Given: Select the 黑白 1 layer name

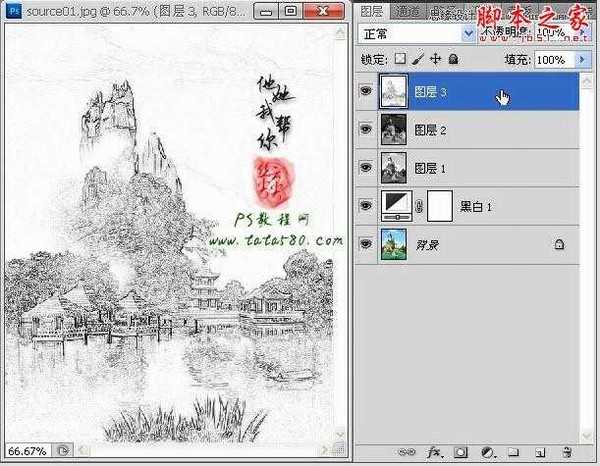Looking at the screenshot, I should pos(475,207).
